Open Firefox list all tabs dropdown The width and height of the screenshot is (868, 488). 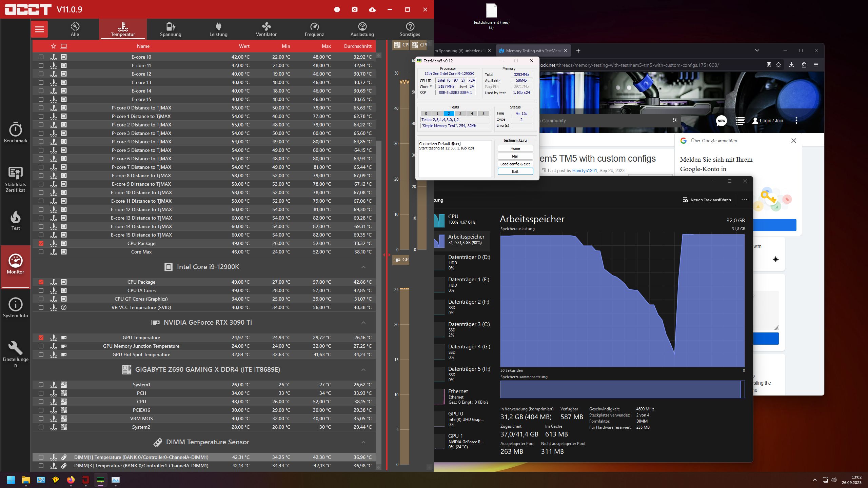click(757, 50)
